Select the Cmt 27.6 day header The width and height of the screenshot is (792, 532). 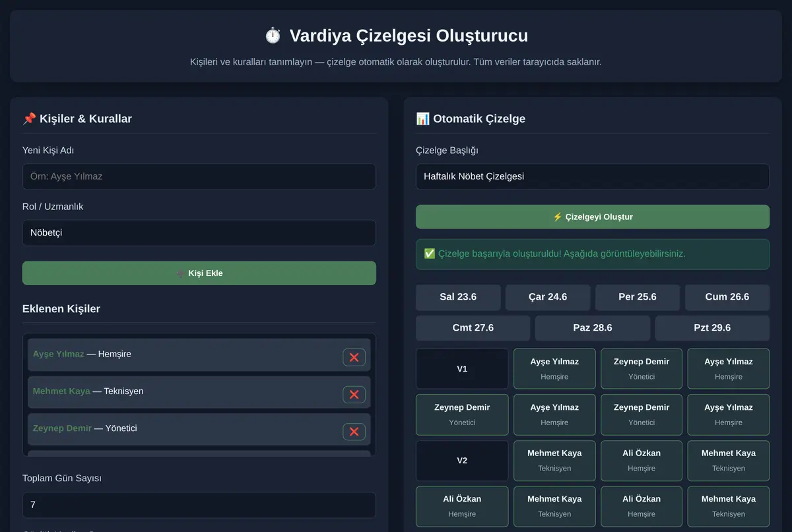pos(473,328)
